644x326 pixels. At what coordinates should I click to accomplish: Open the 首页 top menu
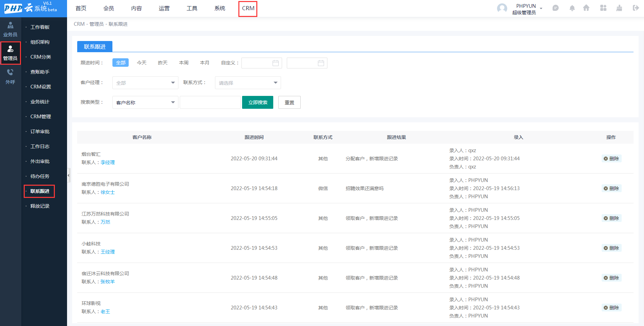(81, 8)
